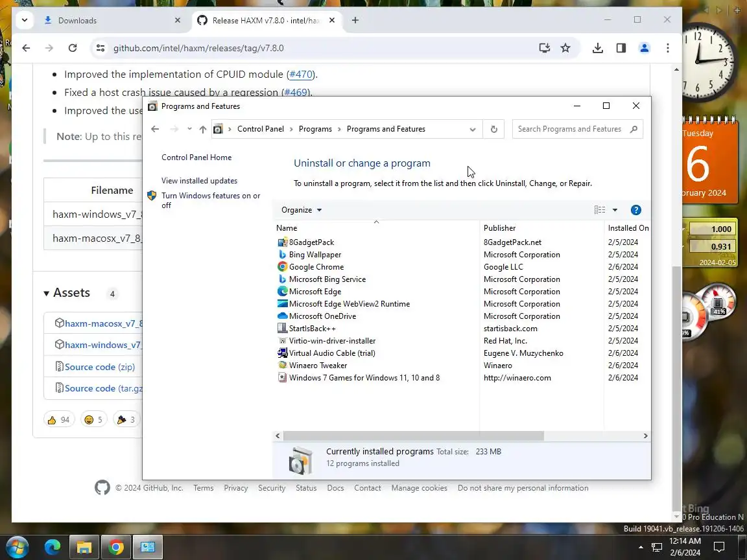Click the search magnifier in Programs and Features
The height and width of the screenshot is (560, 747).
pos(633,129)
